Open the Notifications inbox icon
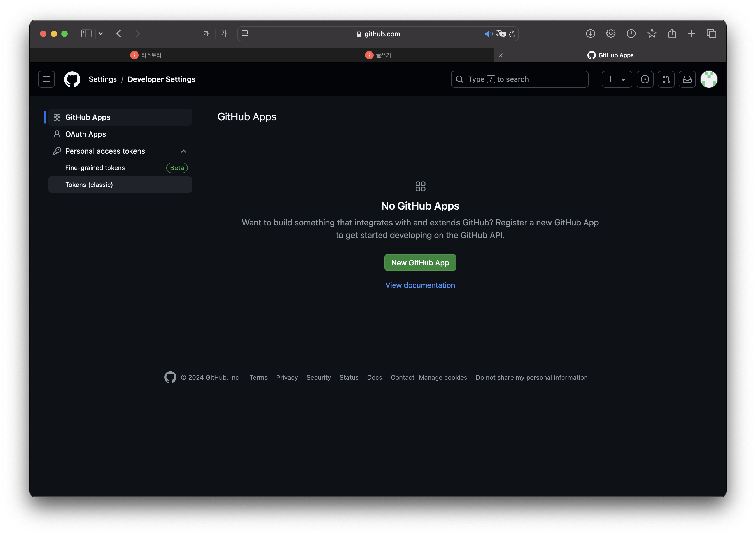The height and width of the screenshot is (536, 756). click(x=687, y=79)
